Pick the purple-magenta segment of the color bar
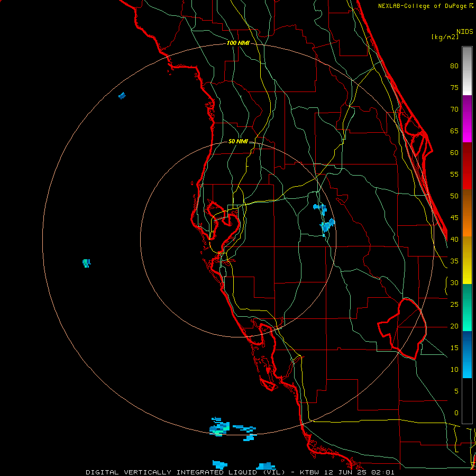 467,118
